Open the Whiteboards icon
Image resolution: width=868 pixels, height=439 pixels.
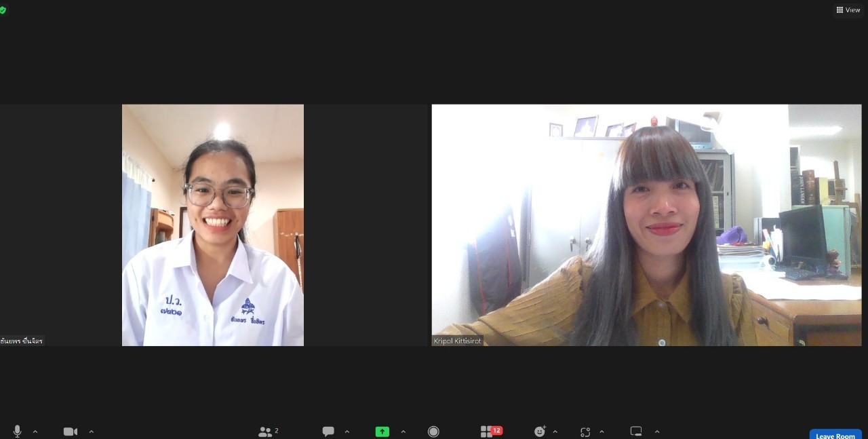pos(636,432)
